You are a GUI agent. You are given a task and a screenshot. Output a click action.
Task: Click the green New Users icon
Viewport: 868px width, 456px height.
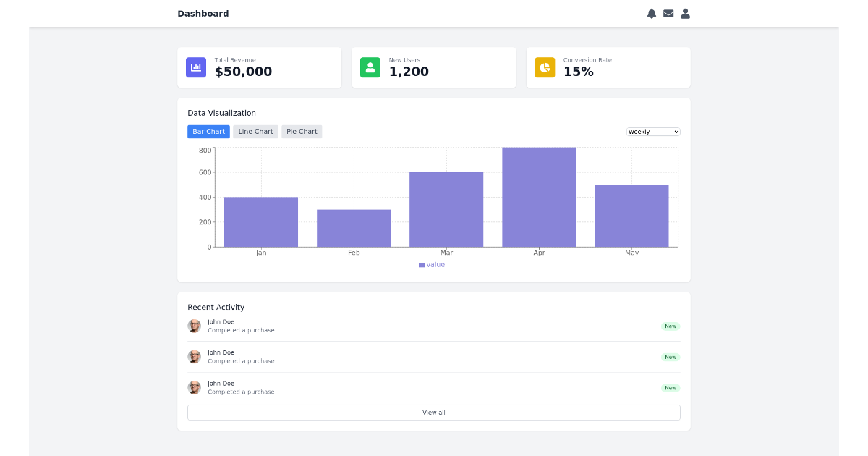point(370,67)
